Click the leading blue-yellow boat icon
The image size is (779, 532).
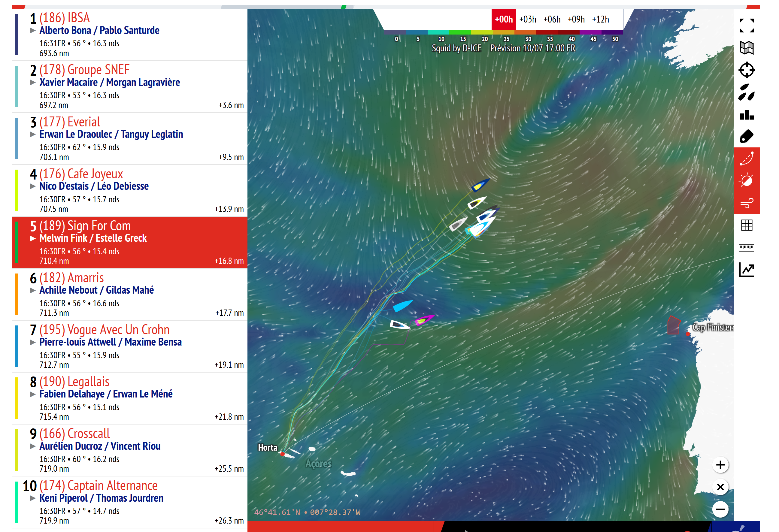[480, 185]
